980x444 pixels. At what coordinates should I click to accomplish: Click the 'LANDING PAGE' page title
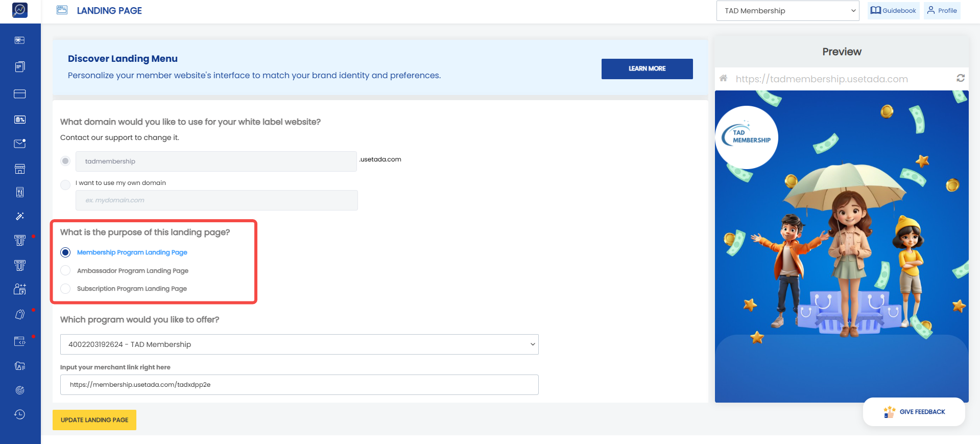coord(109,11)
